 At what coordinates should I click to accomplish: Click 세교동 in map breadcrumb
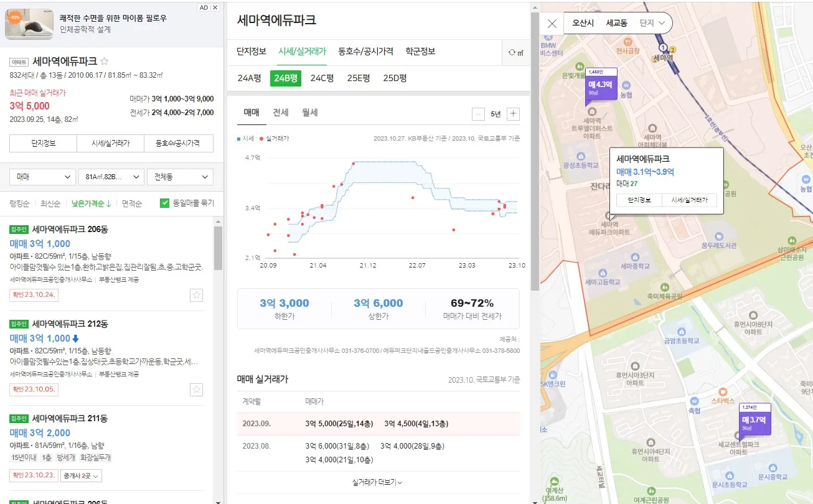point(616,23)
